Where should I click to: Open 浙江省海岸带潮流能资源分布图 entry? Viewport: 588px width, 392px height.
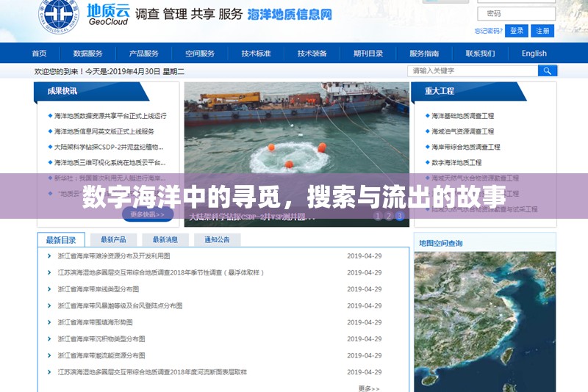pyautogui.click(x=101, y=355)
